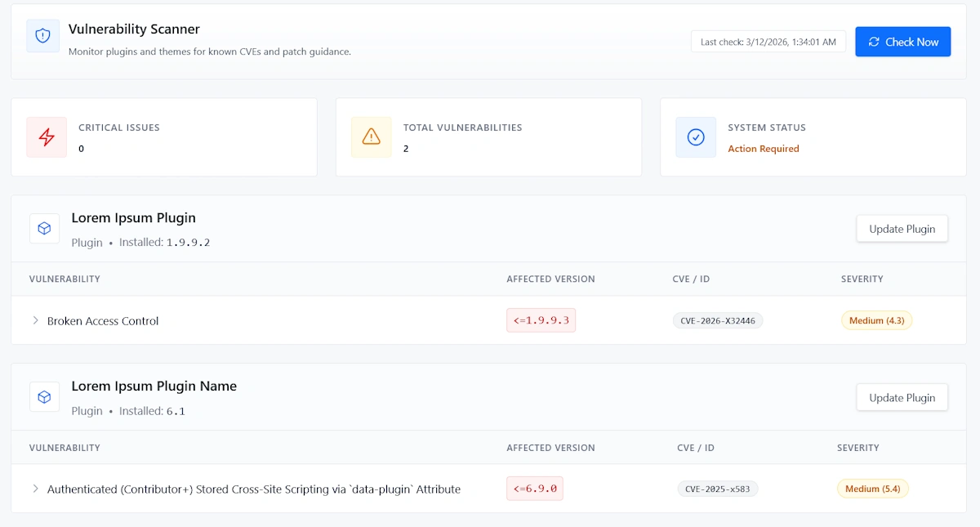Click the Last check timestamp box
Image resolution: width=980 pixels, height=527 pixels.
point(768,42)
